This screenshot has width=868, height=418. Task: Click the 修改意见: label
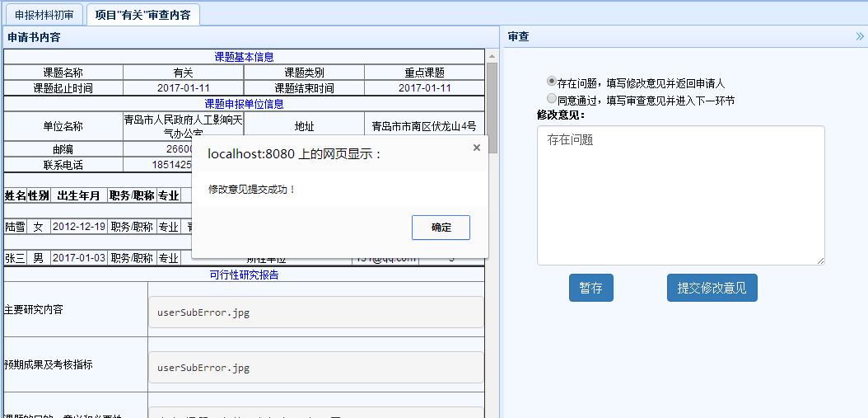click(561, 115)
